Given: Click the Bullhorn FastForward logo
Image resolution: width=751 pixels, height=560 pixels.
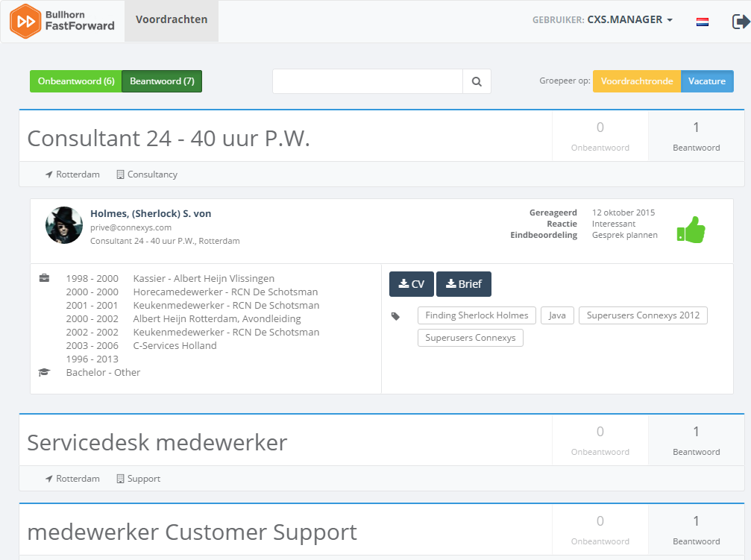Looking at the screenshot, I should (63, 21).
